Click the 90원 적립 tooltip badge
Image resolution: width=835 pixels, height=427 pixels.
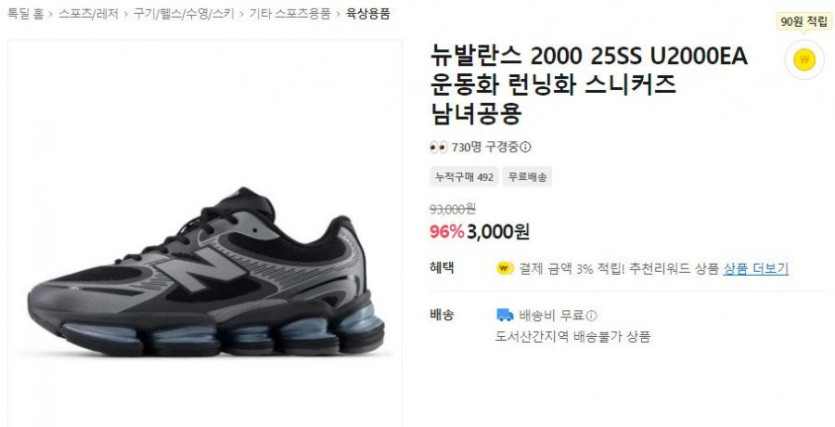pyautogui.click(x=804, y=22)
